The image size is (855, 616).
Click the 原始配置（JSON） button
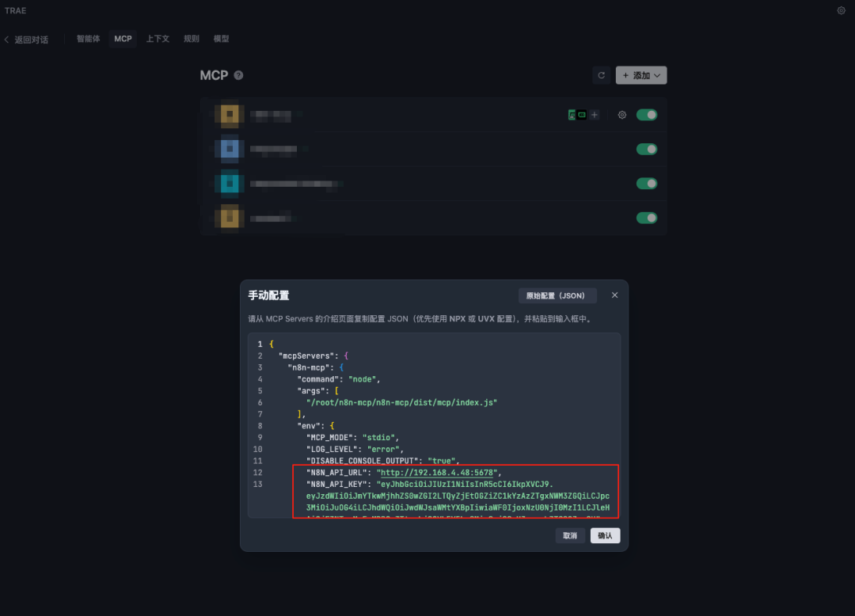pos(557,295)
